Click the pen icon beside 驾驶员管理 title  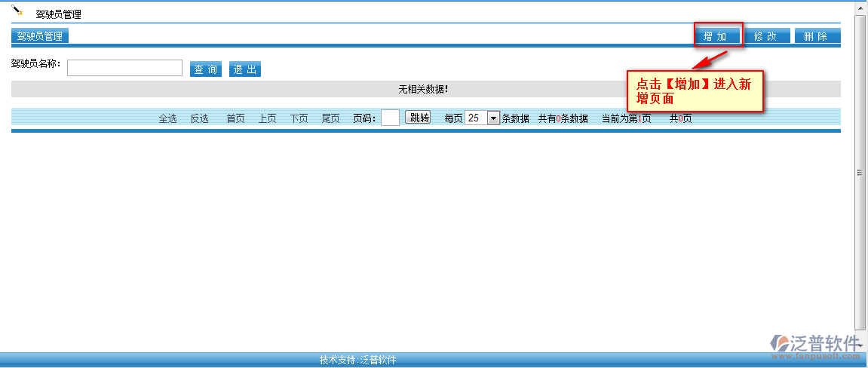17,11
